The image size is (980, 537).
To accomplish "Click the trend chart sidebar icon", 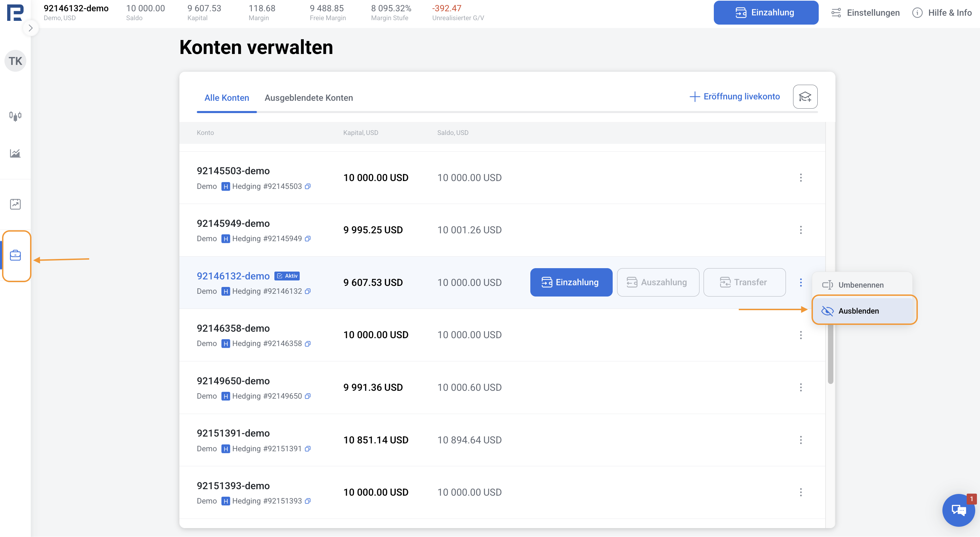I will click(15, 204).
